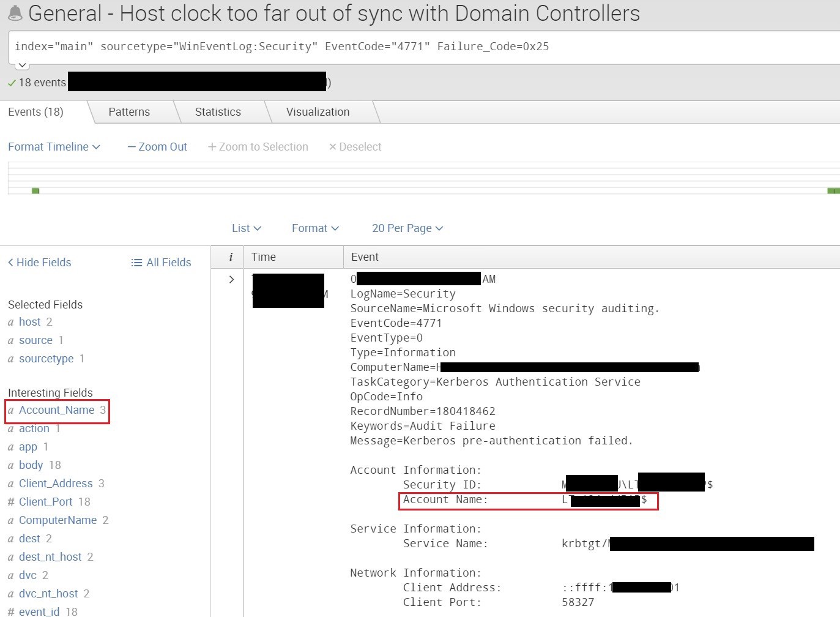This screenshot has width=840, height=617.
Task: Click EventCode=4771 in the event text
Action: coord(396,323)
